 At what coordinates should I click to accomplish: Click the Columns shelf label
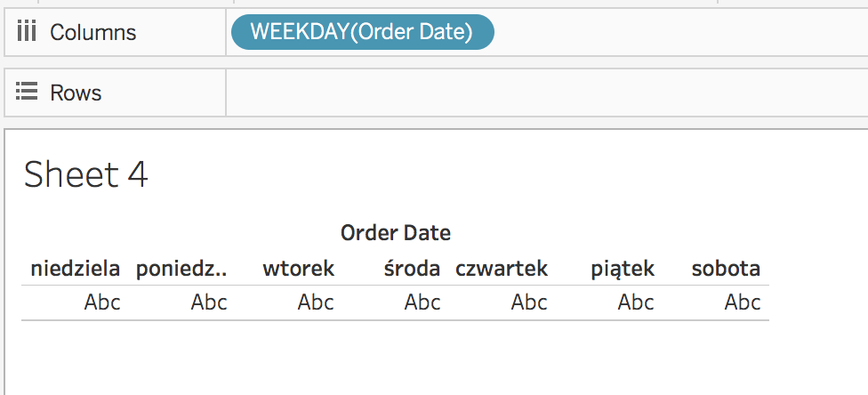pos(92,32)
